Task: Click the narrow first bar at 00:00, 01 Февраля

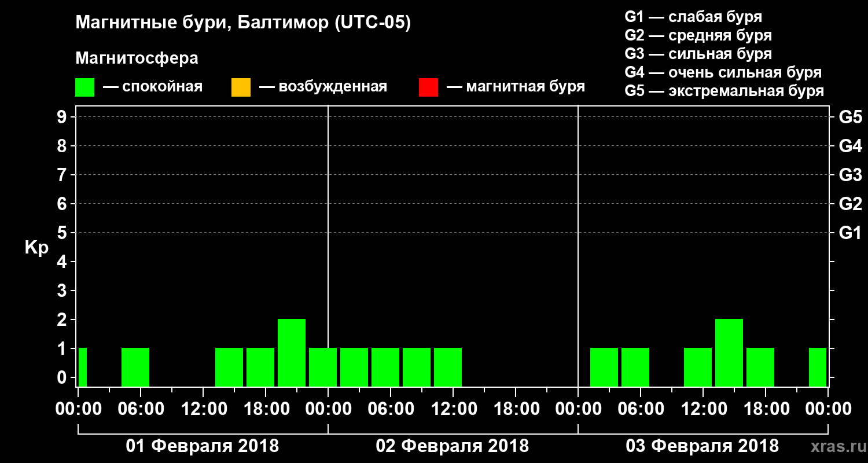Action: [83, 367]
